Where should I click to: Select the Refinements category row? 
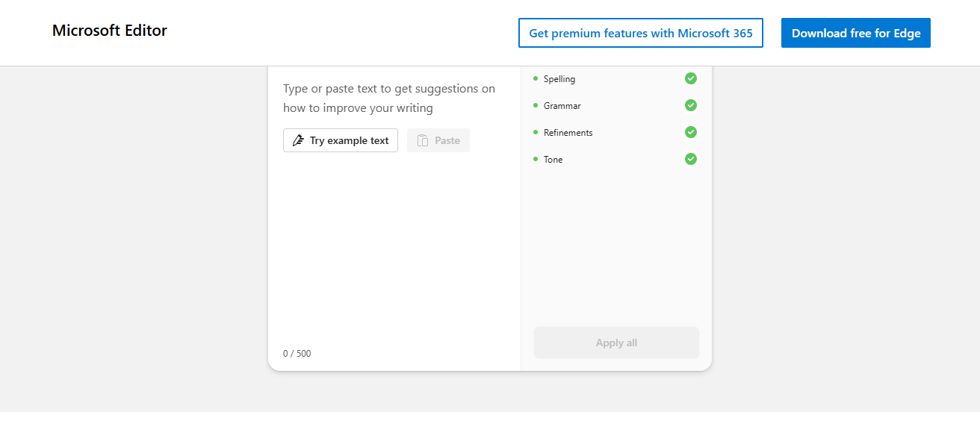(x=616, y=132)
